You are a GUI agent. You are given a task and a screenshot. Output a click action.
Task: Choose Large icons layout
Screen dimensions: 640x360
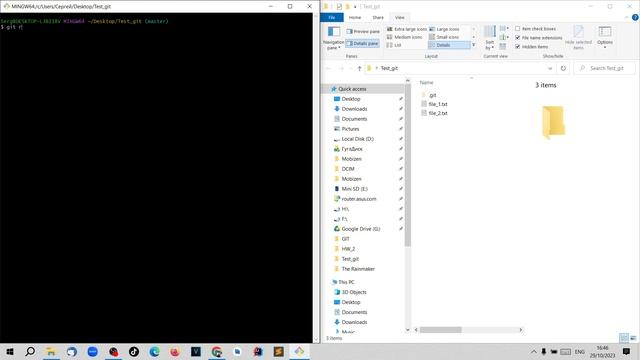pos(444,29)
